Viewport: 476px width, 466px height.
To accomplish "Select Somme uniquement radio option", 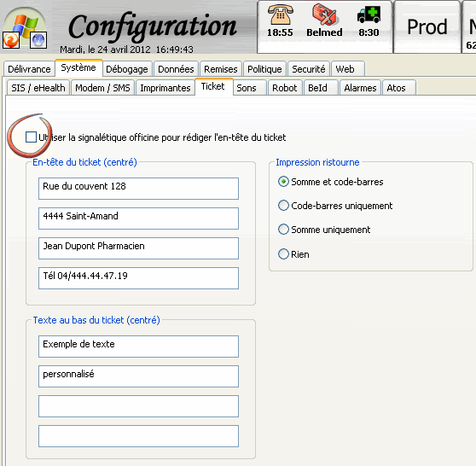I will pos(283,230).
